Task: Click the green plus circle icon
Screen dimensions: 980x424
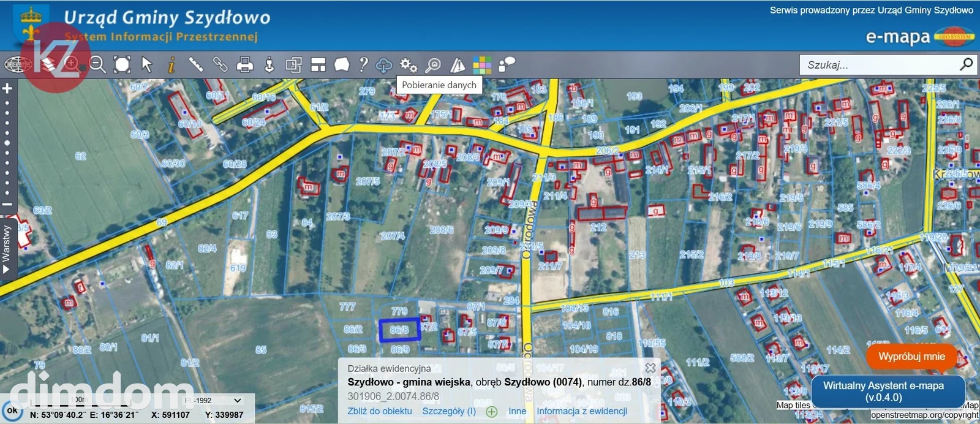Action: pos(492,412)
